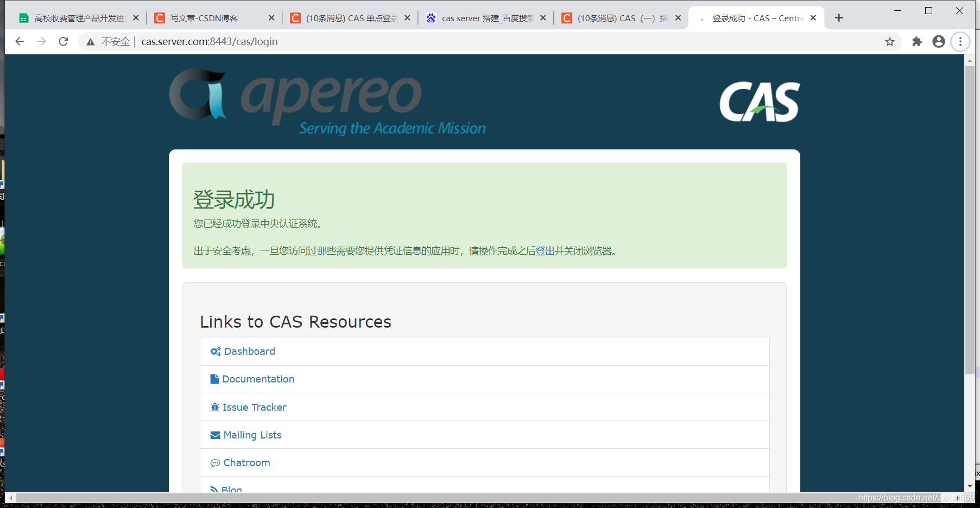Open the Mailing Lists link
Screen dimensions: 980x508
coord(252,435)
